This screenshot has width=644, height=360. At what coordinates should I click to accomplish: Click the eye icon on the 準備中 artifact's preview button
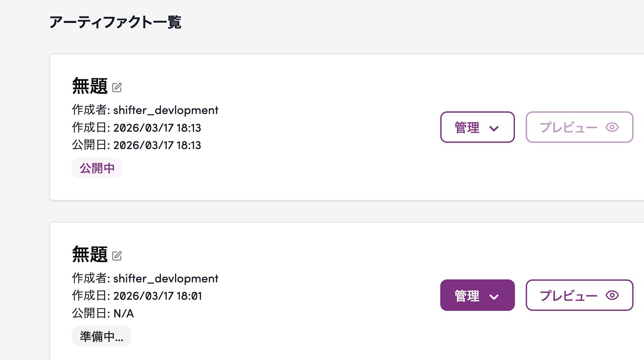612,295
